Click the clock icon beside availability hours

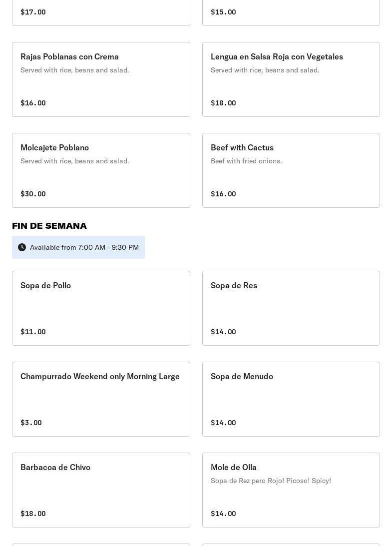pyautogui.click(x=22, y=247)
